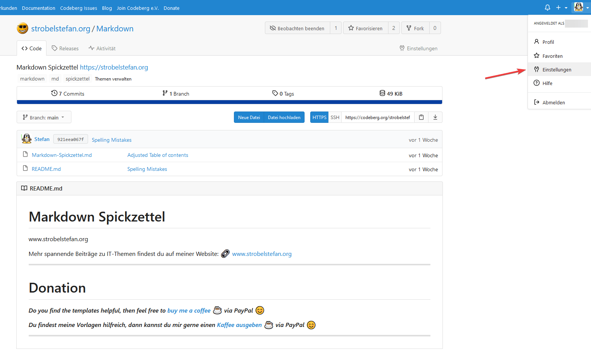591x364 pixels.
Task: Open the 7 Commits history
Action: click(x=68, y=94)
